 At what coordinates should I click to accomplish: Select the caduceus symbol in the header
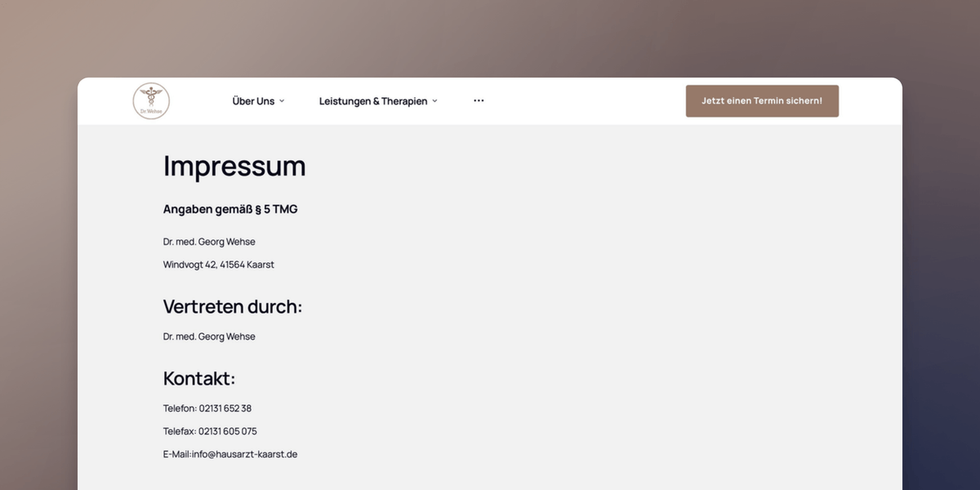(151, 98)
